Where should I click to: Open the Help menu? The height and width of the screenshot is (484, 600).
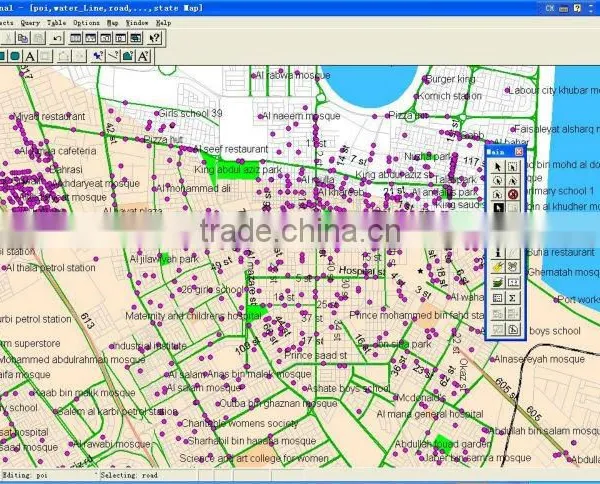click(x=163, y=23)
